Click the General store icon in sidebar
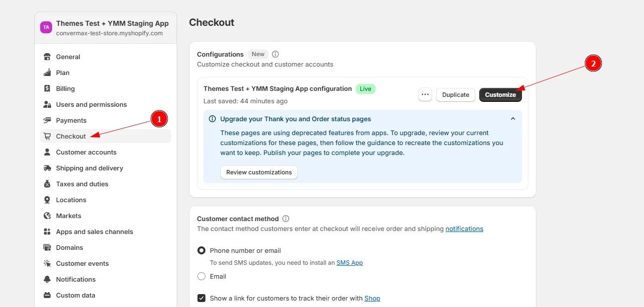The height and width of the screenshot is (307, 644). tap(47, 57)
